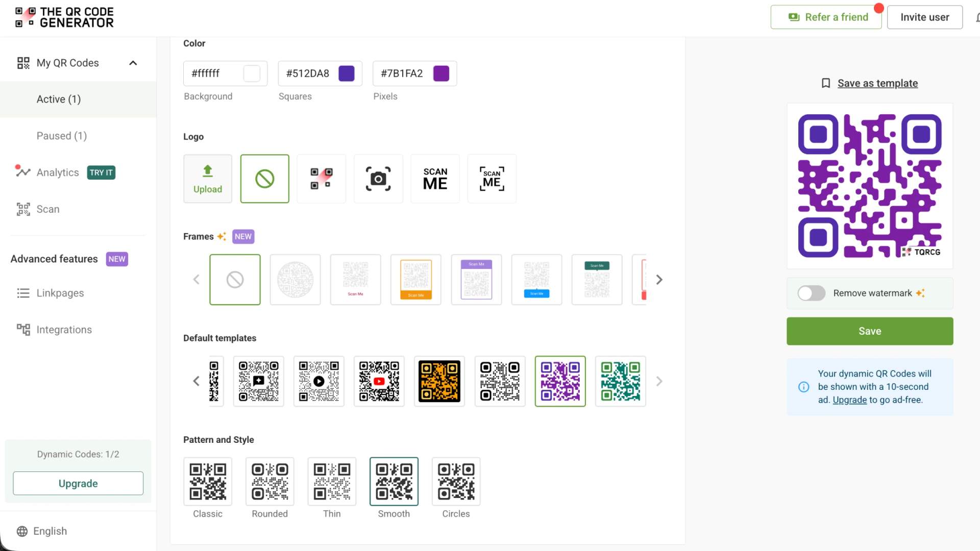The height and width of the screenshot is (551, 980).
Task: Click Refer a friend button
Action: click(x=826, y=17)
